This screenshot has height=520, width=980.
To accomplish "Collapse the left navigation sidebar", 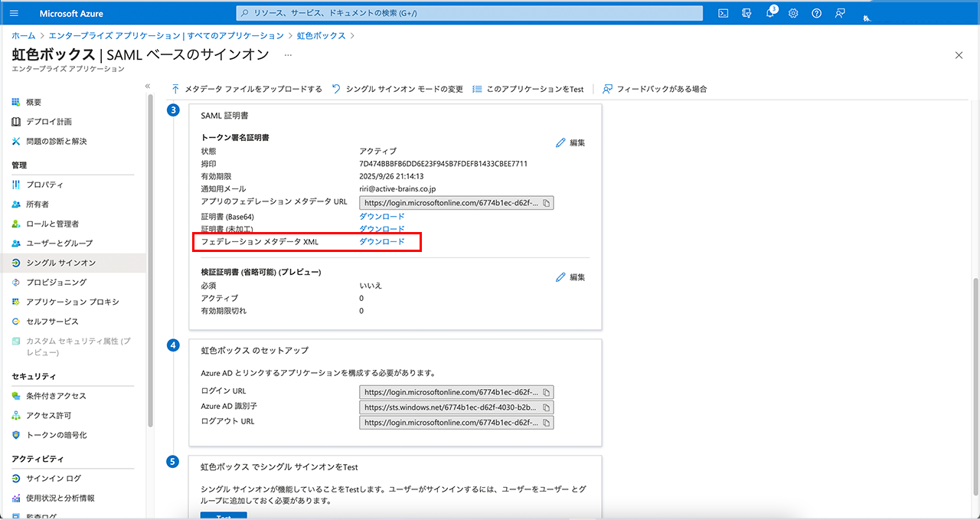I will [x=148, y=87].
